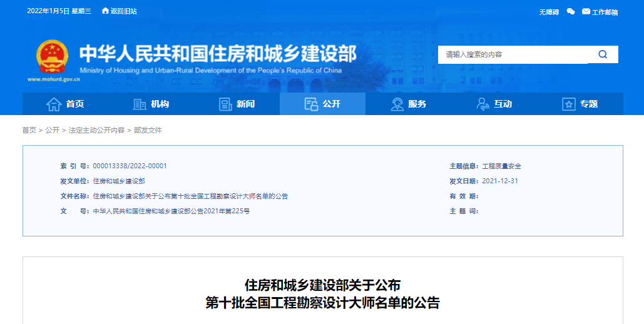Click the national emblem logo
Screen dimensions: 644x324
pos(53,58)
